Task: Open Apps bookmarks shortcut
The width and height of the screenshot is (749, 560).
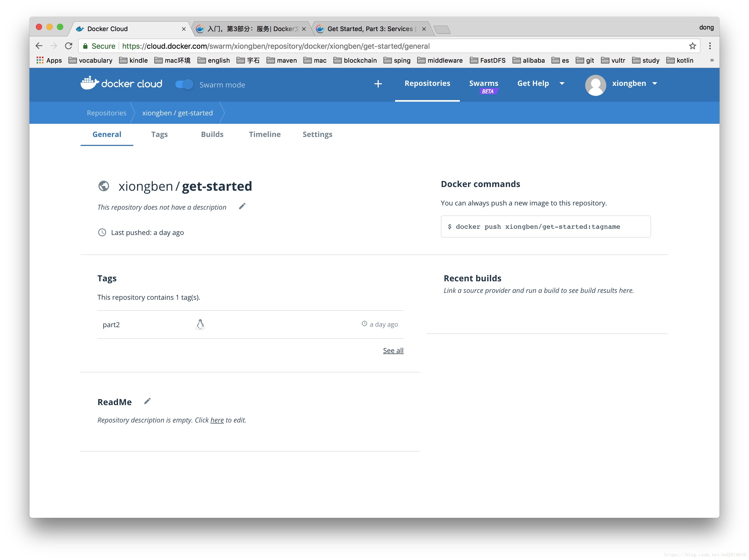Action: click(49, 60)
